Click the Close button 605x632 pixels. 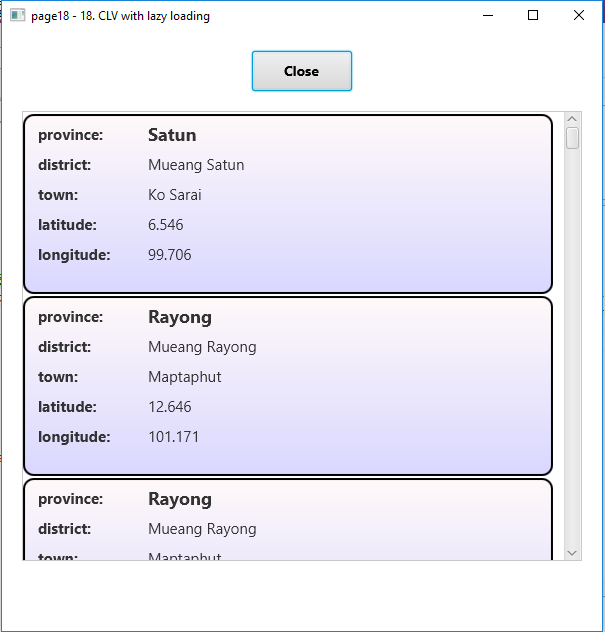point(301,71)
